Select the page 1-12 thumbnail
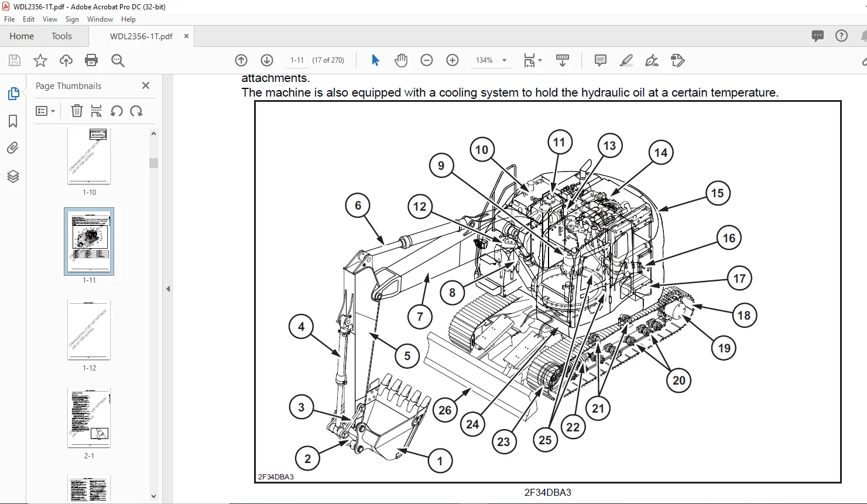The image size is (867, 504). [89, 329]
